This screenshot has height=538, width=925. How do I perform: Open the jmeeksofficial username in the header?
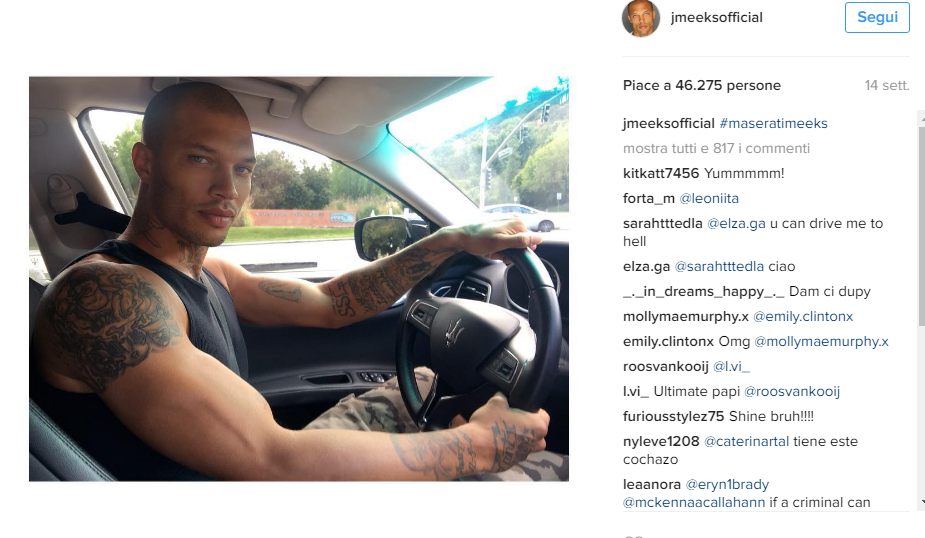pyautogui.click(x=717, y=18)
